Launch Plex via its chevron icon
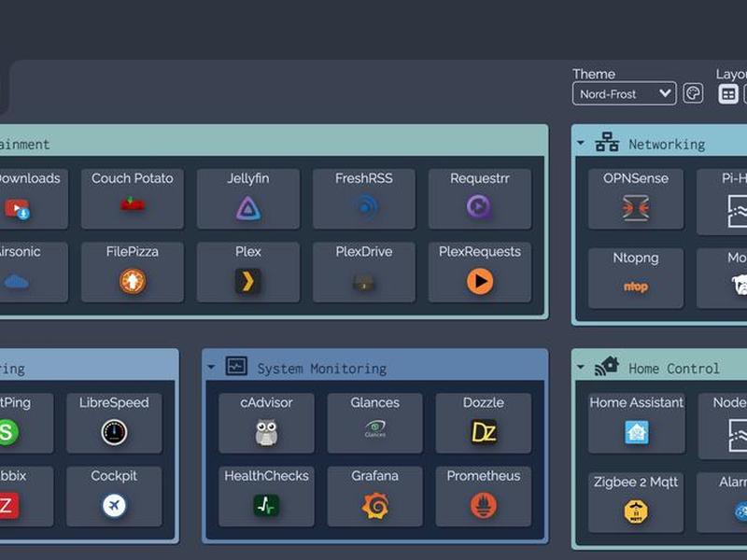The width and height of the screenshot is (747, 560). pos(247,281)
